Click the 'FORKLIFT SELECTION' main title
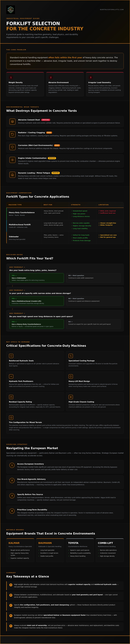This screenshot has width=130, height=644. (x=33, y=23)
